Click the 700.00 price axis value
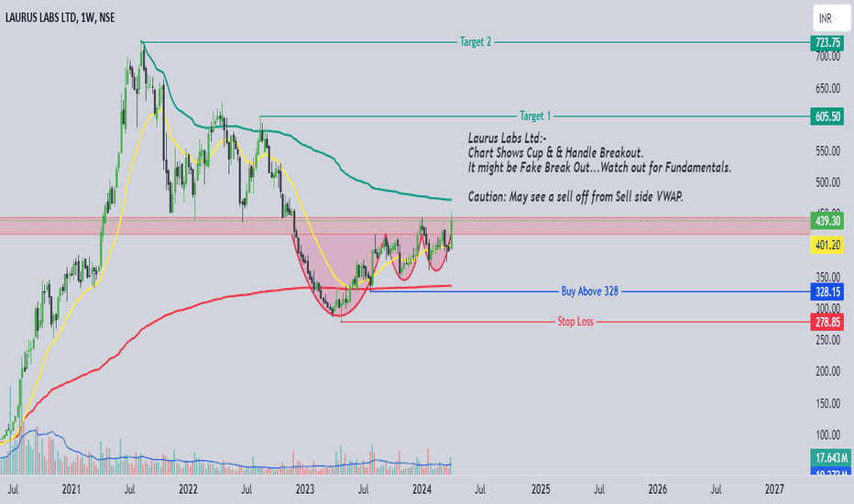 pos(827,57)
